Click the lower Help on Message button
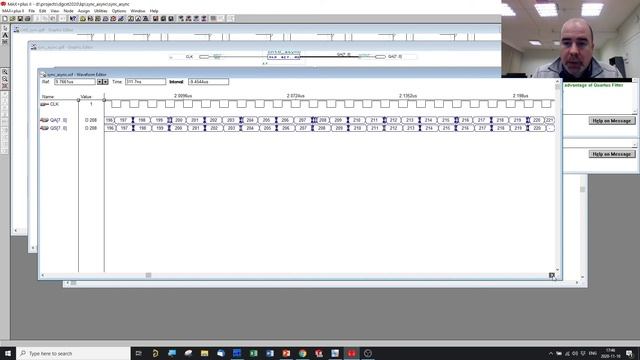 pyautogui.click(x=612, y=154)
